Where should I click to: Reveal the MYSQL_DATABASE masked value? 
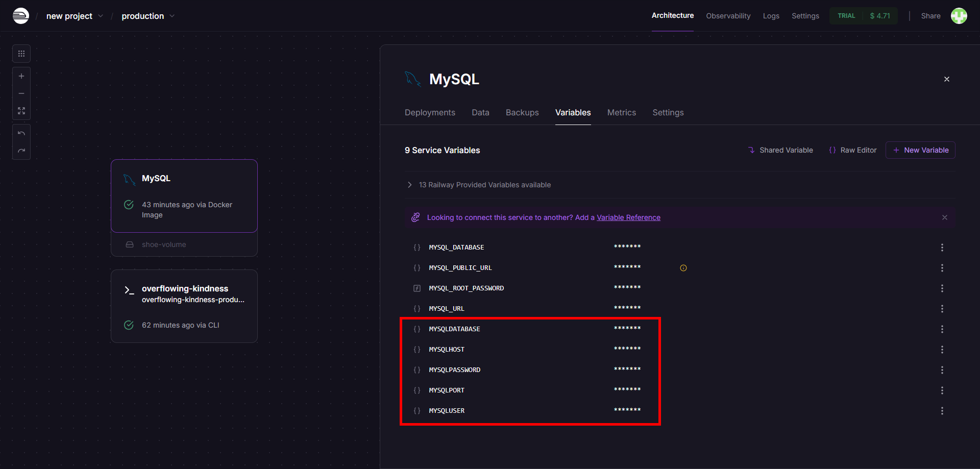tap(627, 247)
